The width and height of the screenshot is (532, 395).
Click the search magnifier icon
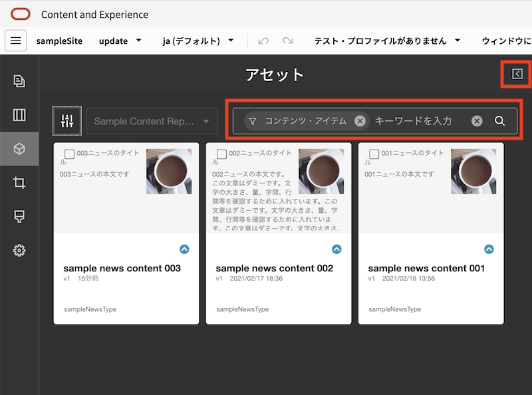(499, 121)
